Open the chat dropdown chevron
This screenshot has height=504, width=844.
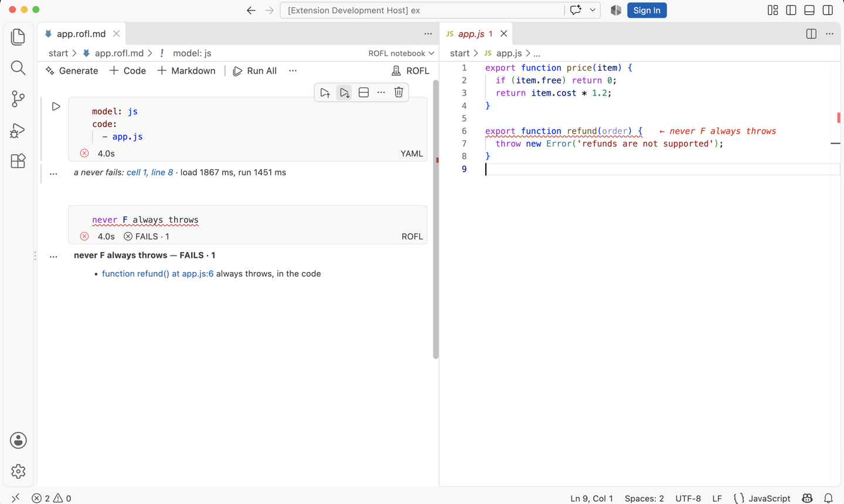click(x=593, y=10)
